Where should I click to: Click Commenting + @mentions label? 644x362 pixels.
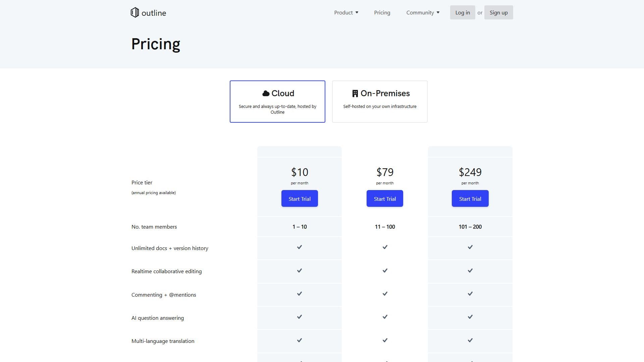click(164, 295)
